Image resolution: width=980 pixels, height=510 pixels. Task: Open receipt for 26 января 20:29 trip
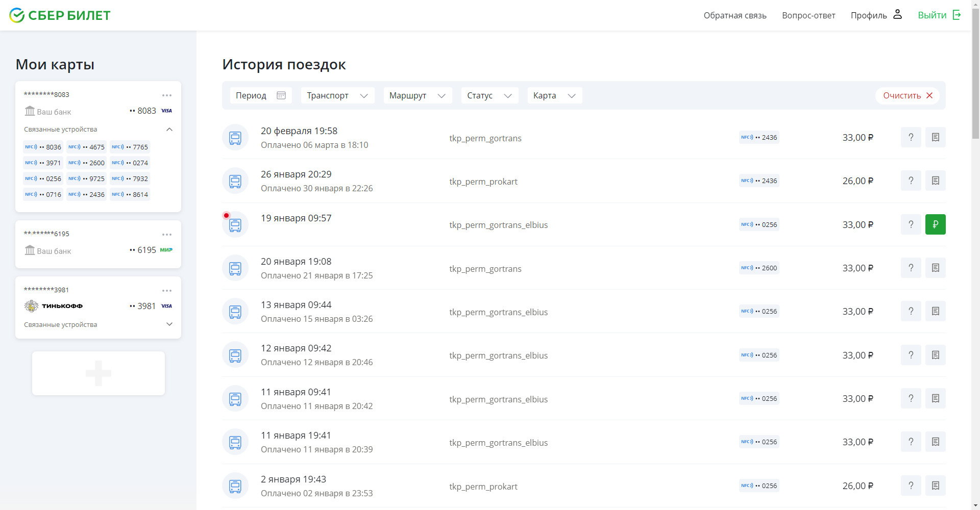pos(935,181)
